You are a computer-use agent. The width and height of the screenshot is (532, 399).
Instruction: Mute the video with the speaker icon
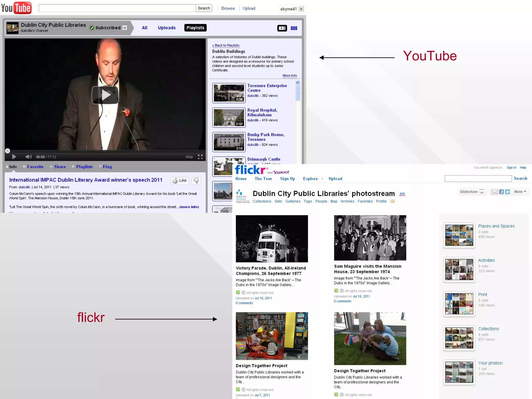[28, 157]
